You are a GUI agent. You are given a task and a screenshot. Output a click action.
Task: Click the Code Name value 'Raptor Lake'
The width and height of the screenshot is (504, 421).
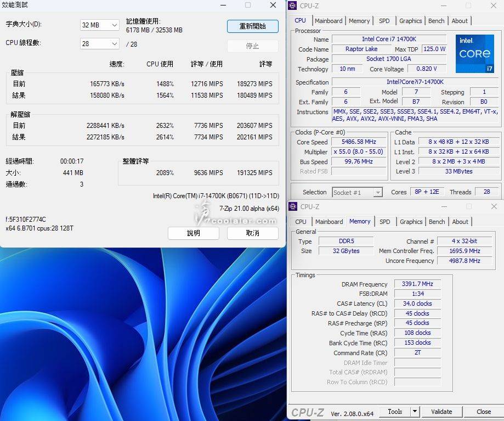pos(361,49)
